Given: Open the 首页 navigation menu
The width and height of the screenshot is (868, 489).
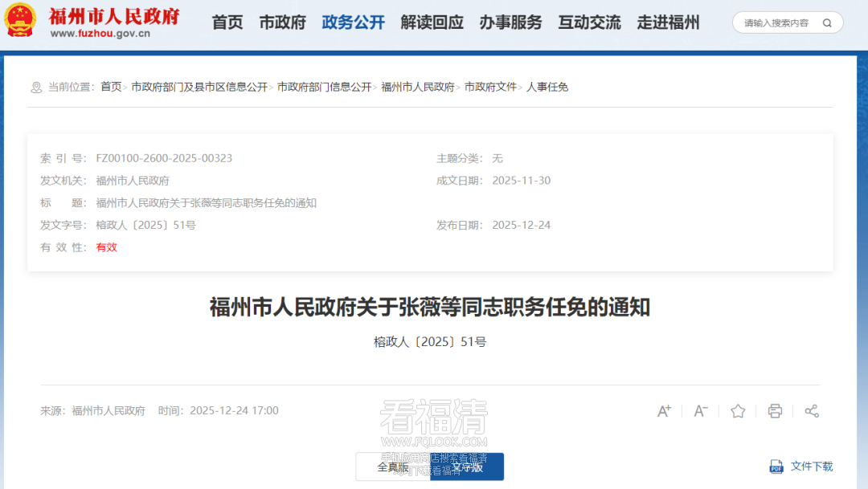Looking at the screenshot, I should 227,22.
